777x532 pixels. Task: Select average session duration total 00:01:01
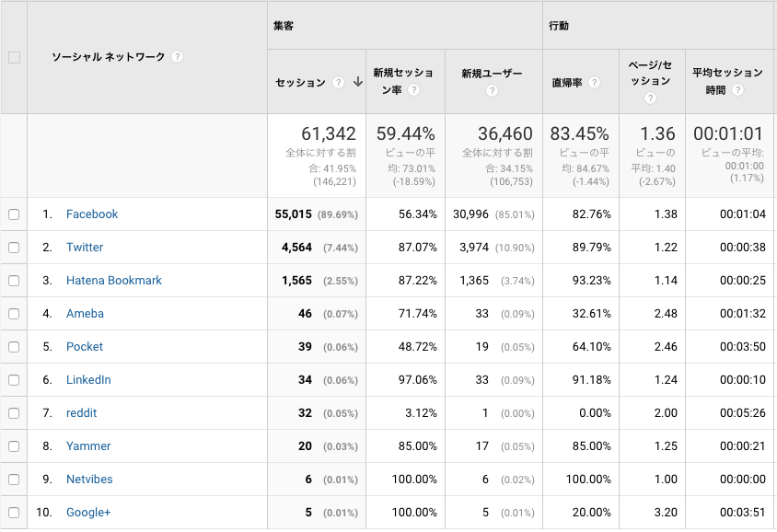point(728,133)
